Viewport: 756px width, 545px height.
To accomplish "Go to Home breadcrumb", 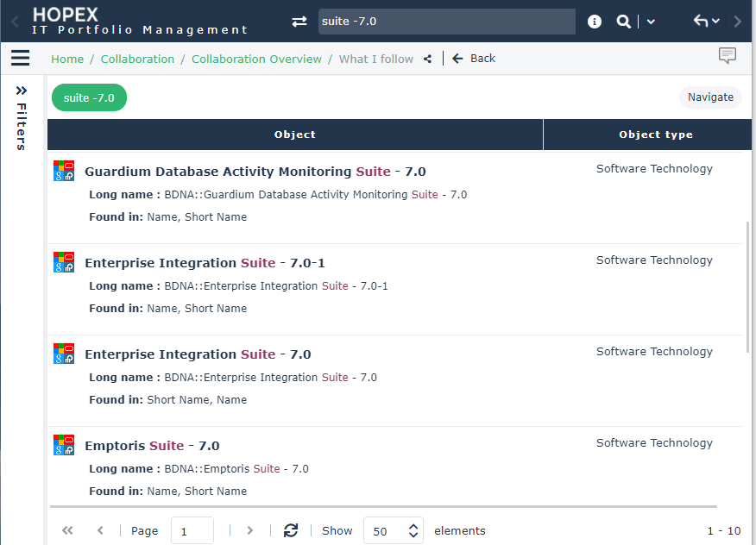I will tap(67, 59).
